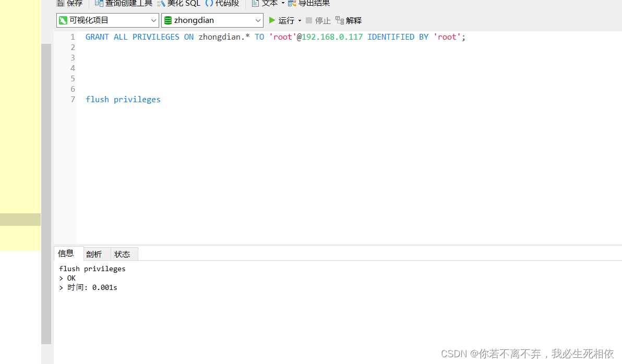Viewport: 622px width, 364px height.
Task: Open the Code Snippet (代码段) panel
Action: (x=222, y=3)
